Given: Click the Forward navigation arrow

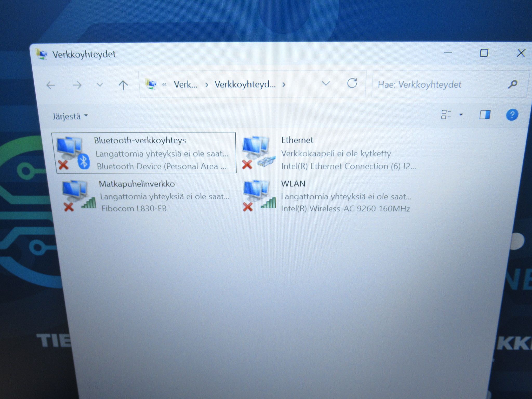Looking at the screenshot, I should [x=77, y=85].
